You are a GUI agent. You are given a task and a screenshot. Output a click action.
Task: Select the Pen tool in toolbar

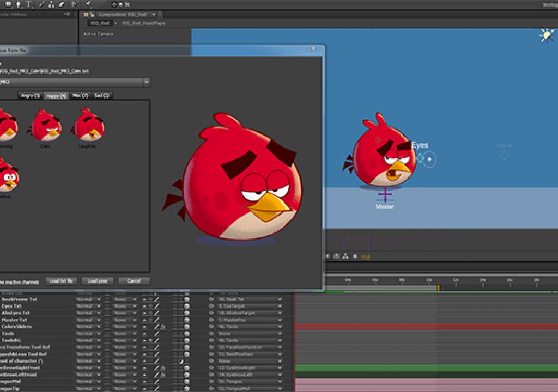tap(19, 4)
